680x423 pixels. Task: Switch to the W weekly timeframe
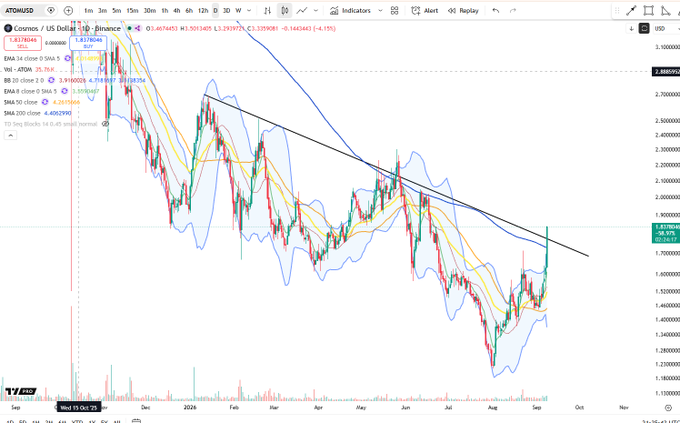coord(238,10)
